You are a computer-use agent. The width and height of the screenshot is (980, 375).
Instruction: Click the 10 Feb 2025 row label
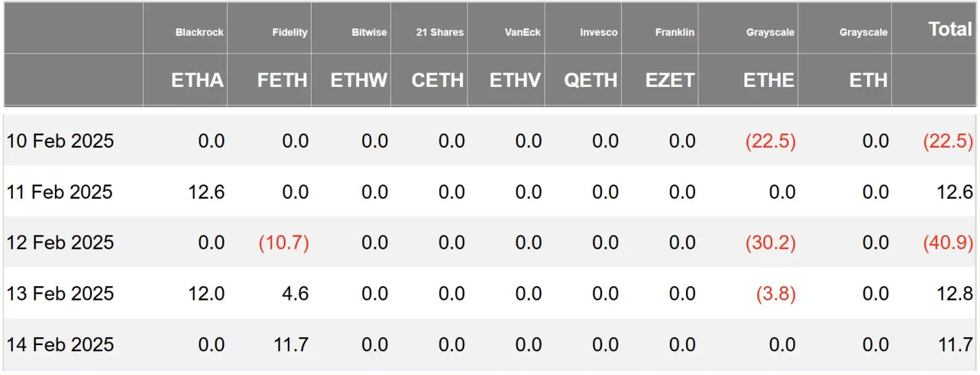pos(60,141)
